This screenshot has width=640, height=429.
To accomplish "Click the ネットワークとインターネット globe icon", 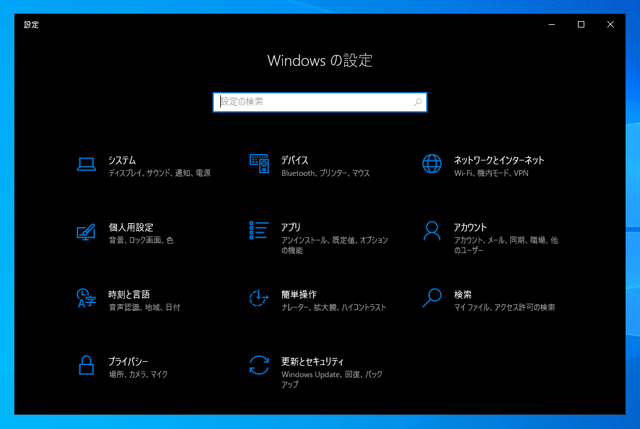I will [432, 164].
